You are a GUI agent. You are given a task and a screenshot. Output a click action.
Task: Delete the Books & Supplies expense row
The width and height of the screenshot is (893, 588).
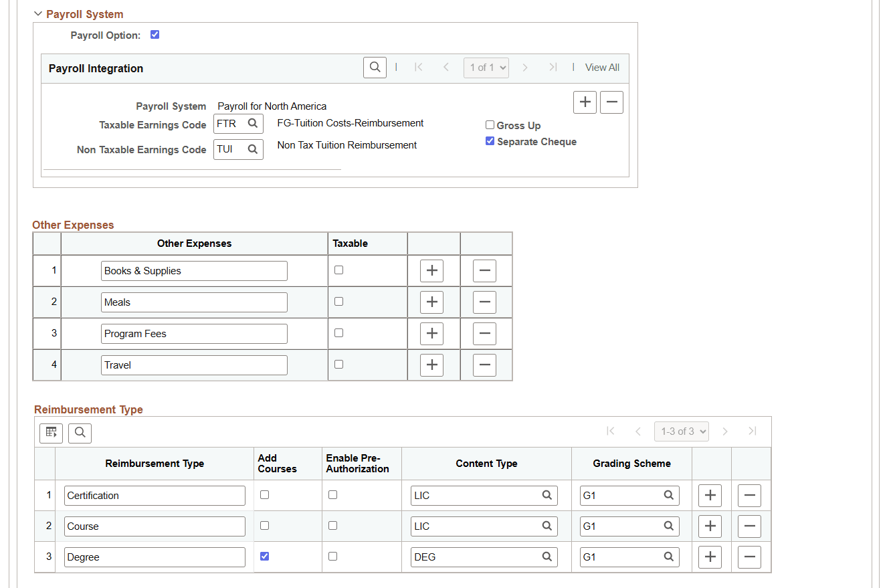(x=484, y=271)
